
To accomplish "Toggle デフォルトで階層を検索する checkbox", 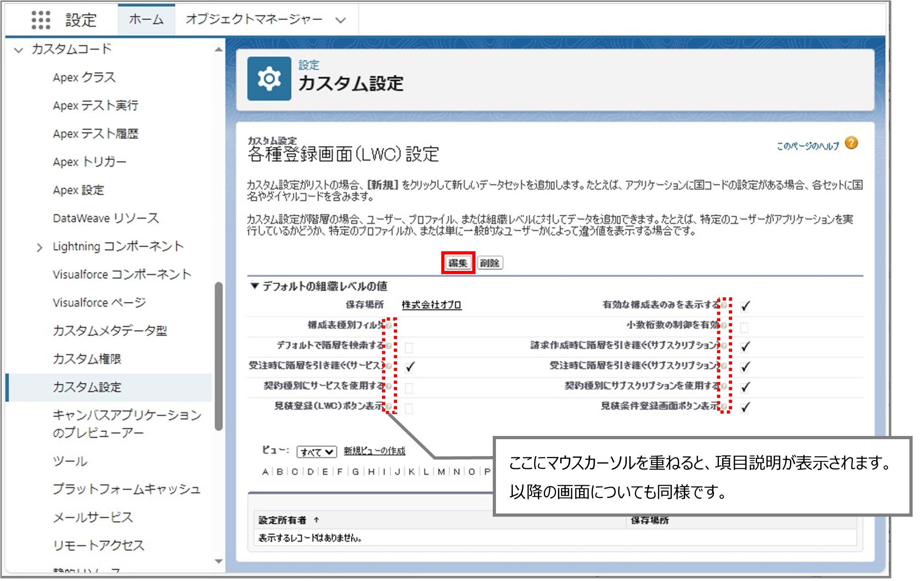I will point(409,348).
